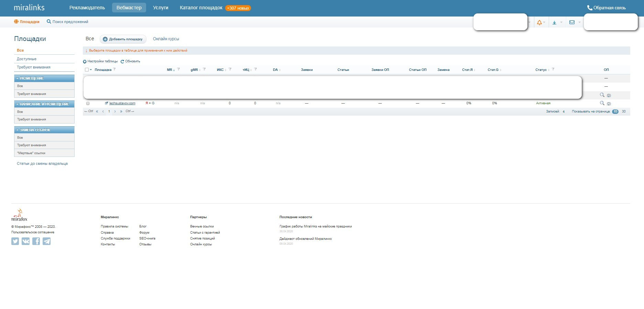Click the Активная status text
The width and height of the screenshot is (644, 309).
543,103
